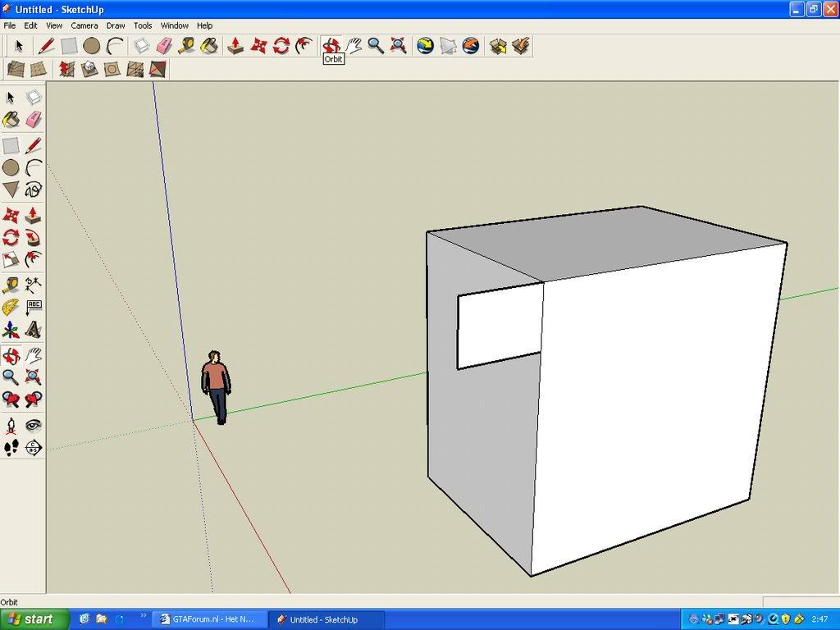
Task: Open the File menu
Action: click(10, 25)
